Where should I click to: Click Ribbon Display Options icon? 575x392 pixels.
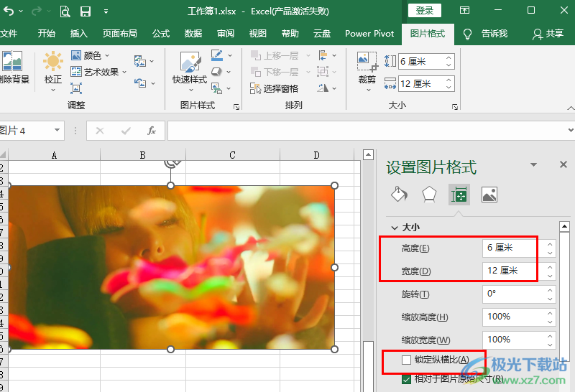pyautogui.click(x=464, y=10)
